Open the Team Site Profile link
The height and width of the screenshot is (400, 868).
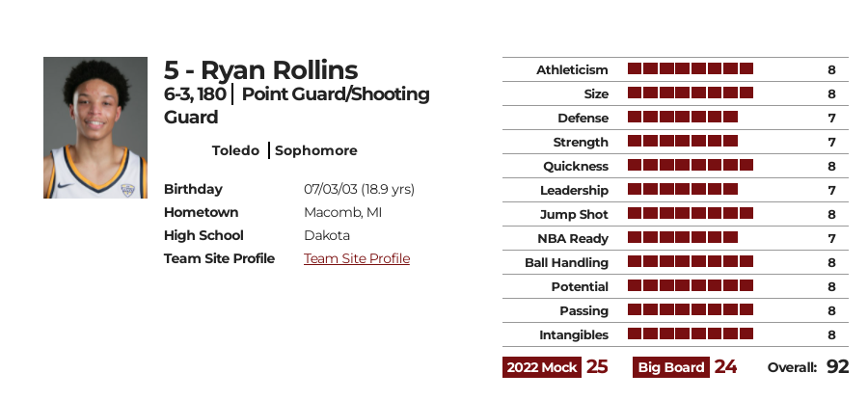pos(357,259)
